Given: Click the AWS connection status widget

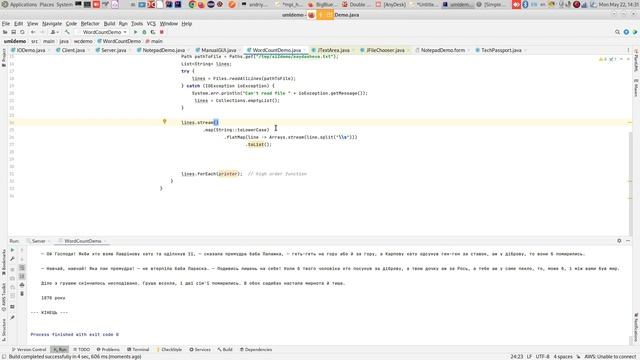Looking at the screenshot, I should tap(610, 356).
